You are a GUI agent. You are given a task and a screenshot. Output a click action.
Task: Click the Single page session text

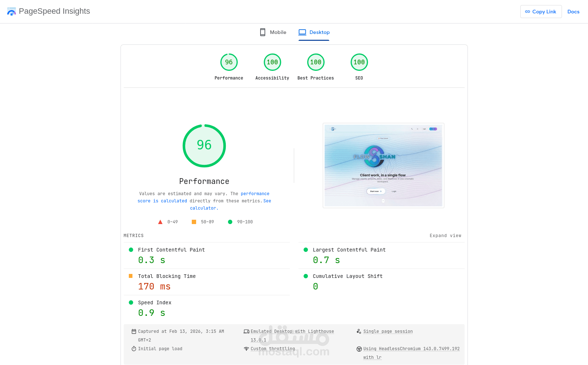pyautogui.click(x=388, y=331)
